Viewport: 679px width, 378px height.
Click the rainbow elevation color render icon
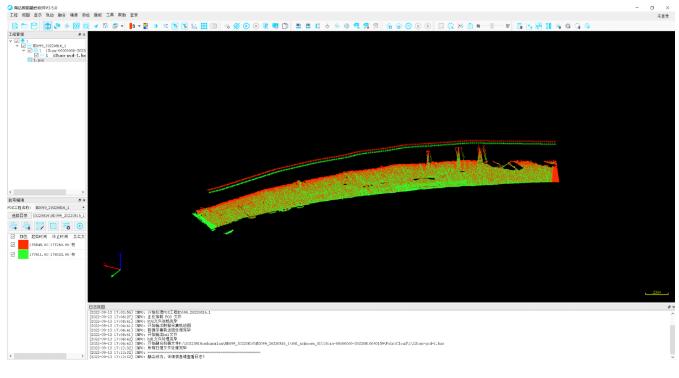coord(146,26)
